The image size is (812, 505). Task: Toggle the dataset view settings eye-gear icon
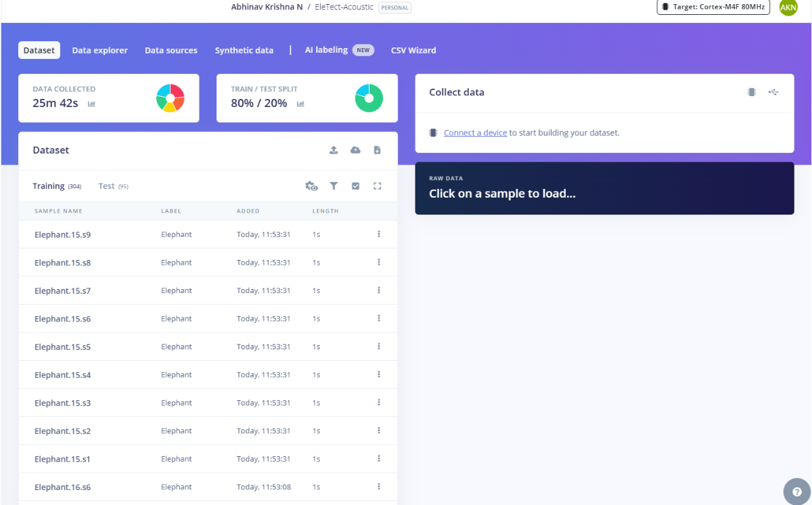point(311,186)
